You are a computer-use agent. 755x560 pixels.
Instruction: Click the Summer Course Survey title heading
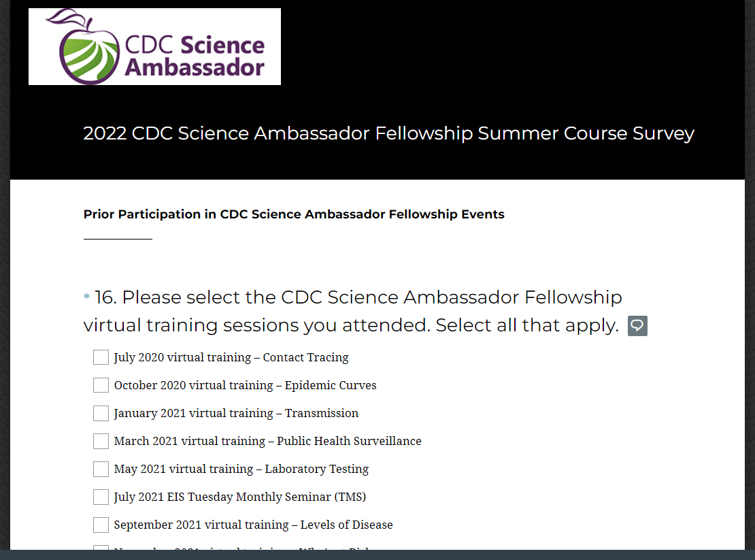(388, 133)
